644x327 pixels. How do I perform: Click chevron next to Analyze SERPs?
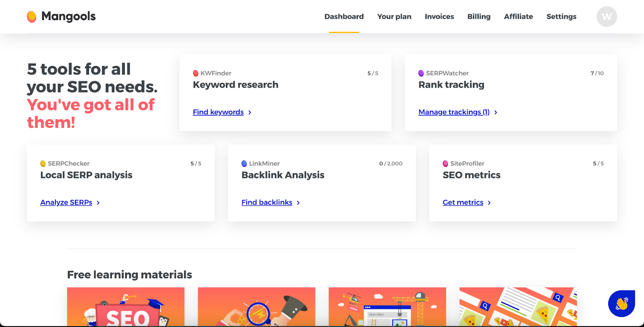[x=98, y=203]
